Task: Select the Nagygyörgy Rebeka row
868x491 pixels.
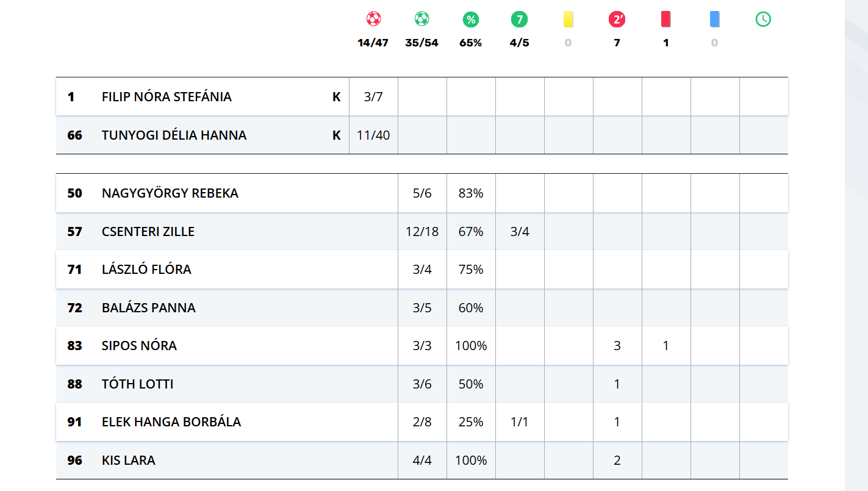Action: point(170,193)
